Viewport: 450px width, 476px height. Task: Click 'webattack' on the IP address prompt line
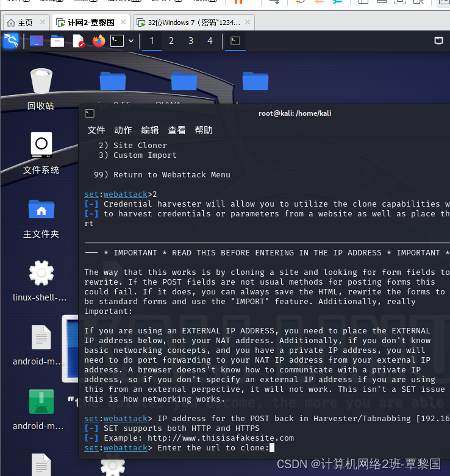pyautogui.click(x=126, y=419)
